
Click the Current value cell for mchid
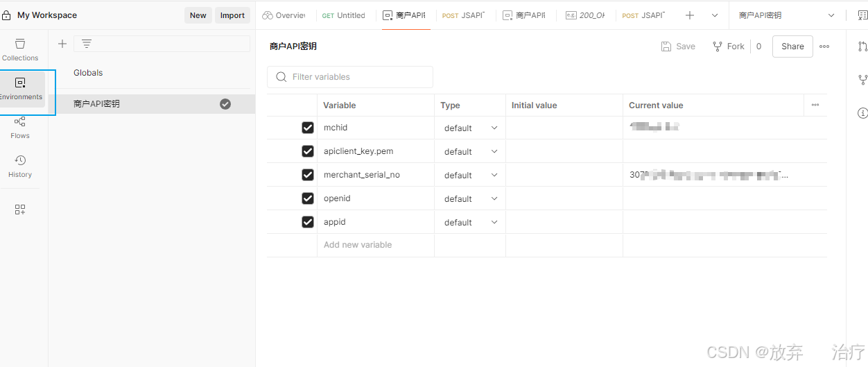[x=724, y=128]
